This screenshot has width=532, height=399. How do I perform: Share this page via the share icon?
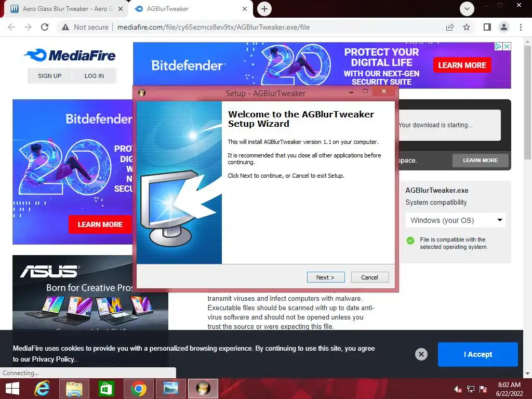[x=450, y=27]
